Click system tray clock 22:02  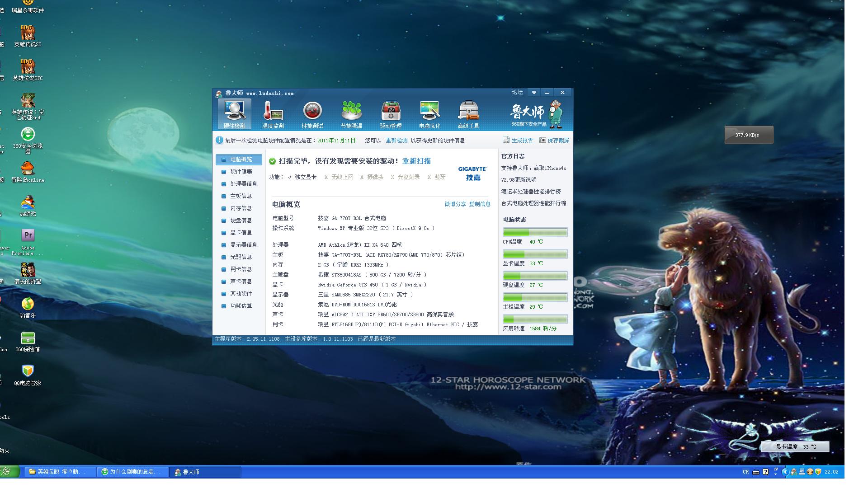pos(831,472)
